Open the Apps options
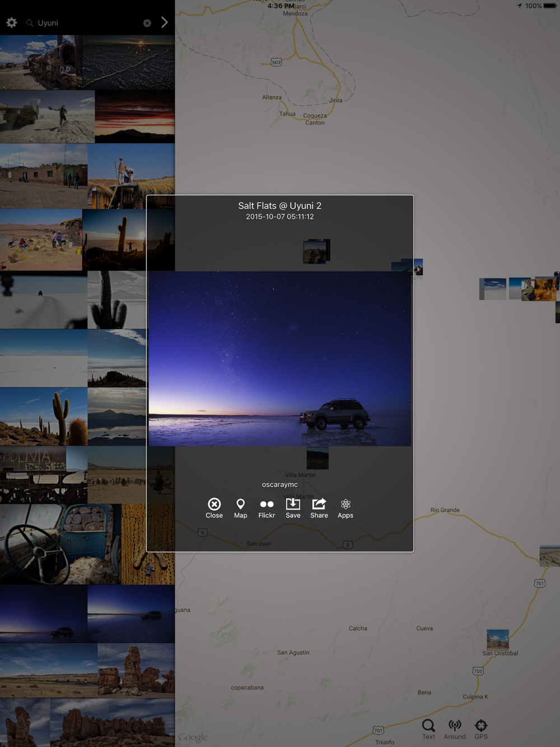The height and width of the screenshot is (747, 560). pos(346,508)
